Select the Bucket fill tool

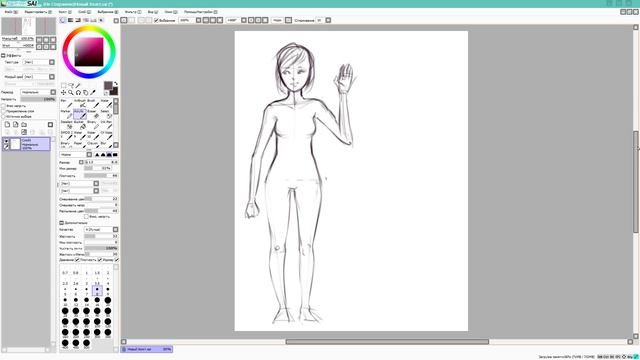coord(79,124)
